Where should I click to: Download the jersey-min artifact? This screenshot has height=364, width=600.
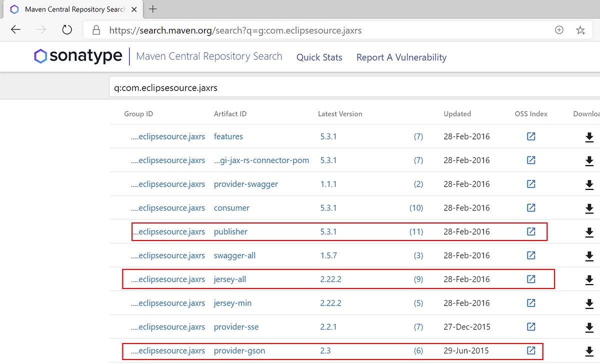589,303
